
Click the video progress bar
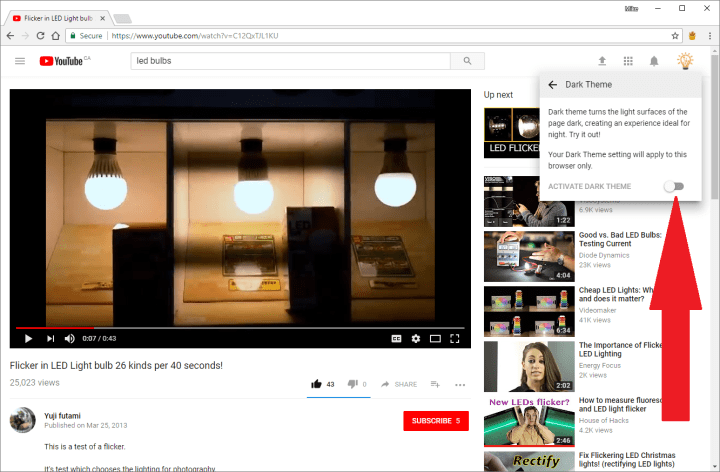pos(240,327)
